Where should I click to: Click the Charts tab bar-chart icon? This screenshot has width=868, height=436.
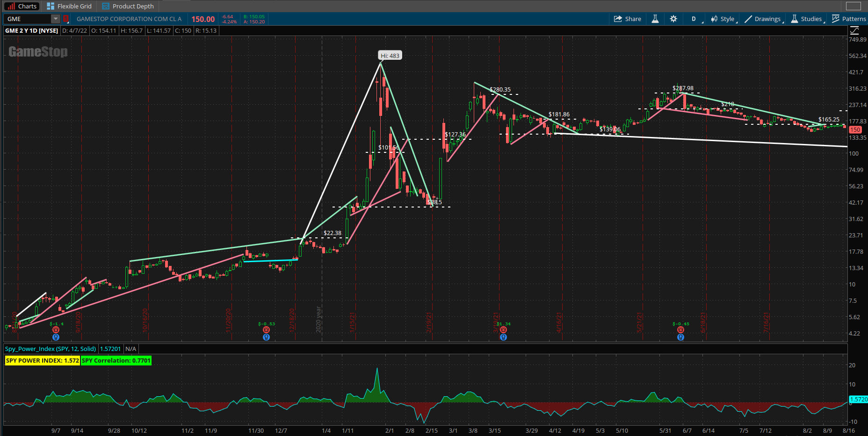coord(11,6)
